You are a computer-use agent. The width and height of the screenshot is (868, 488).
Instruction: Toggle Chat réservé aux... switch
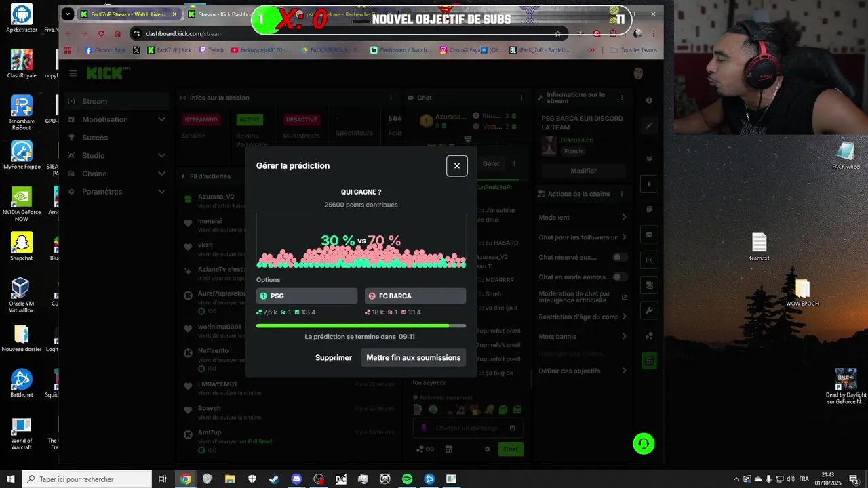coord(620,257)
